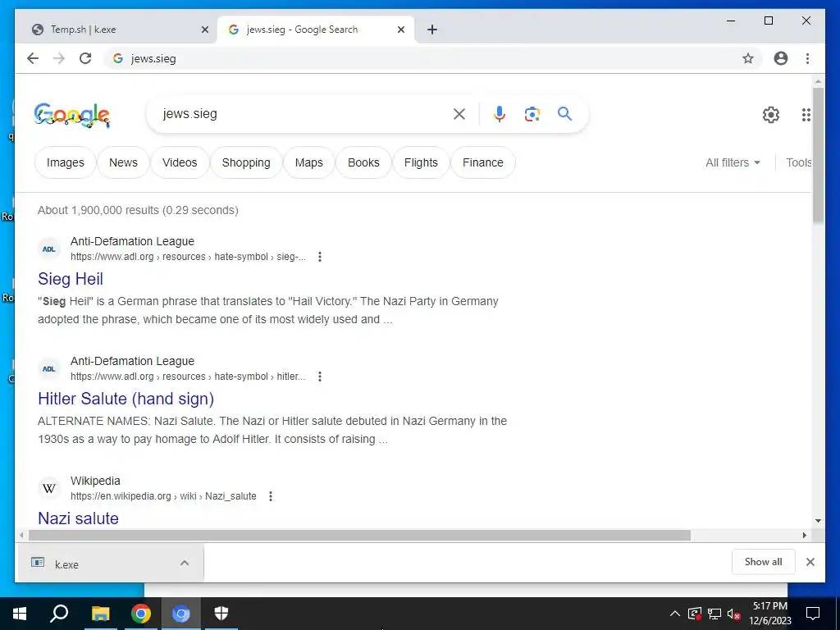Click the forward navigation arrow

(59, 58)
